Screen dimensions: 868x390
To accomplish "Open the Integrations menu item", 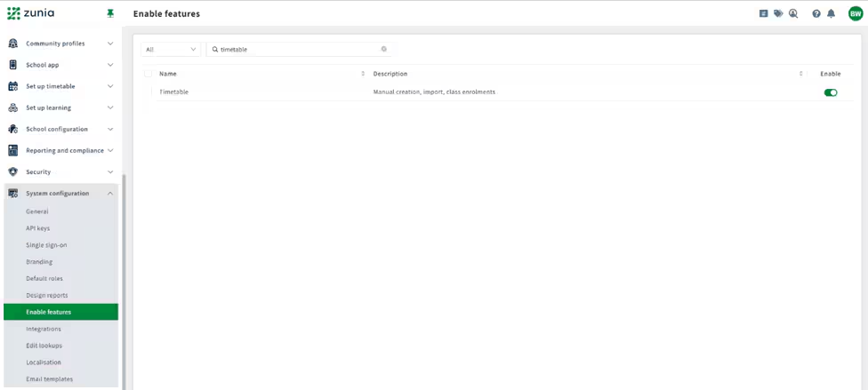I will pyautogui.click(x=44, y=329).
